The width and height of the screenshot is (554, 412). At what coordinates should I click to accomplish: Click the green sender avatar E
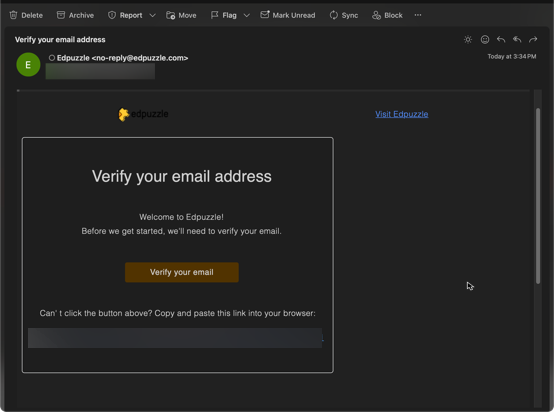point(28,65)
